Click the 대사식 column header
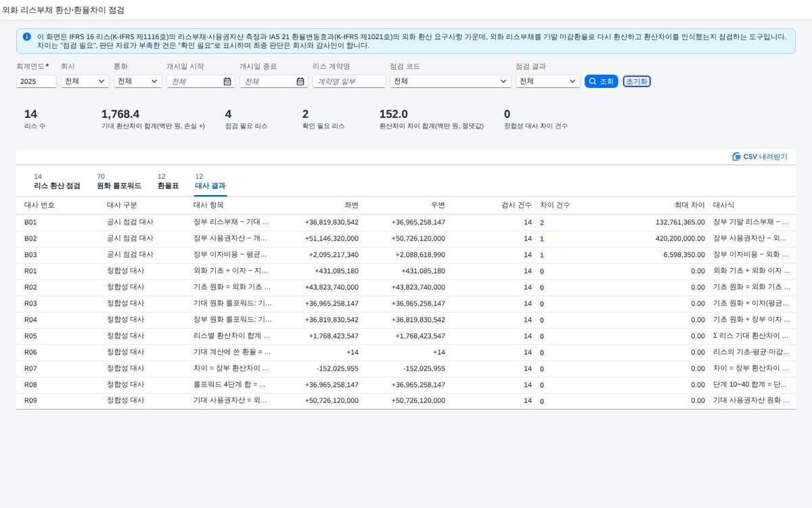The width and height of the screenshot is (812, 508). (723, 205)
